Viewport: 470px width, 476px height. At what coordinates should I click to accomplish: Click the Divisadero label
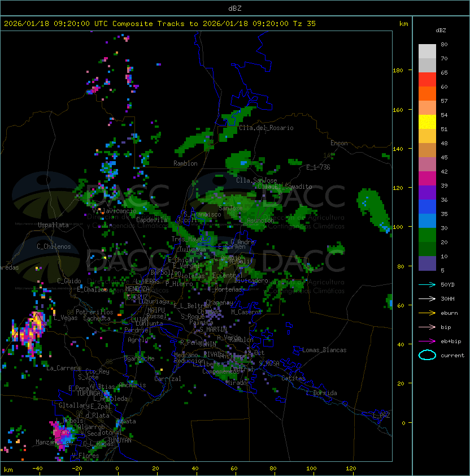(x=251, y=280)
